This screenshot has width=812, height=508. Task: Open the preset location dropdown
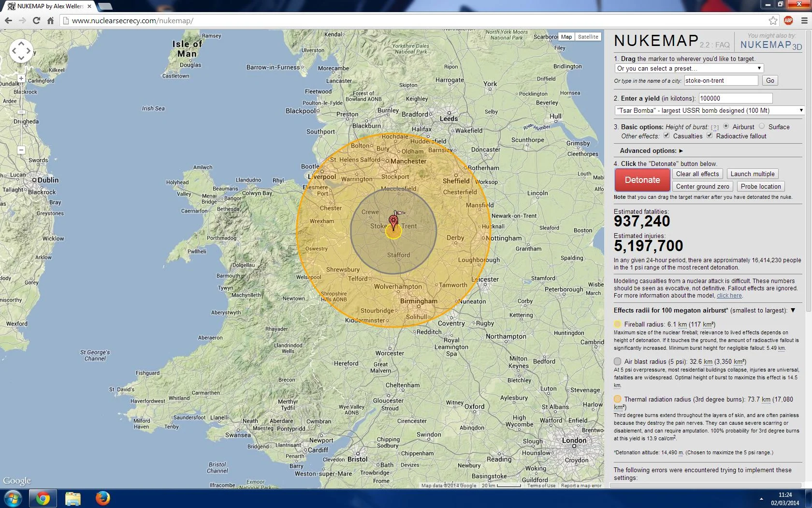689,68
